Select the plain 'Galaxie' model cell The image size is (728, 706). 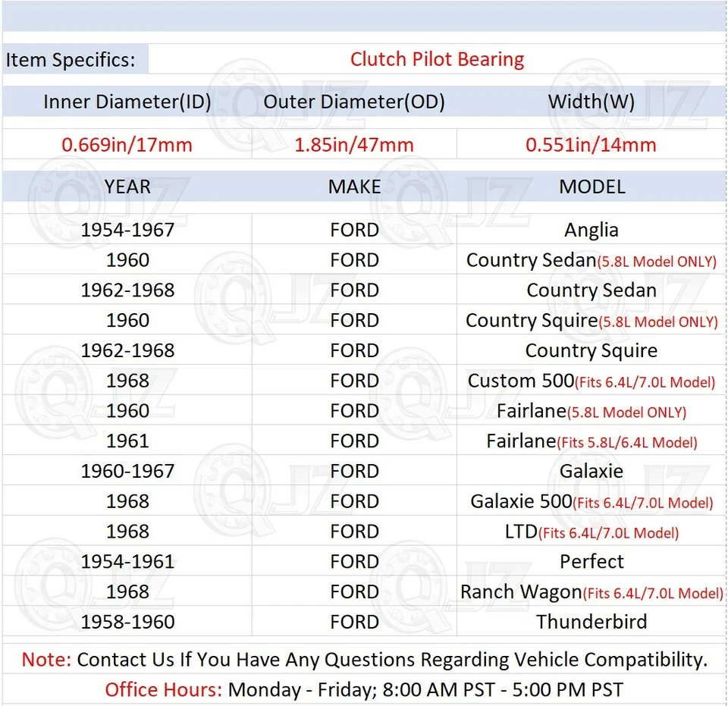coord(591,471)
